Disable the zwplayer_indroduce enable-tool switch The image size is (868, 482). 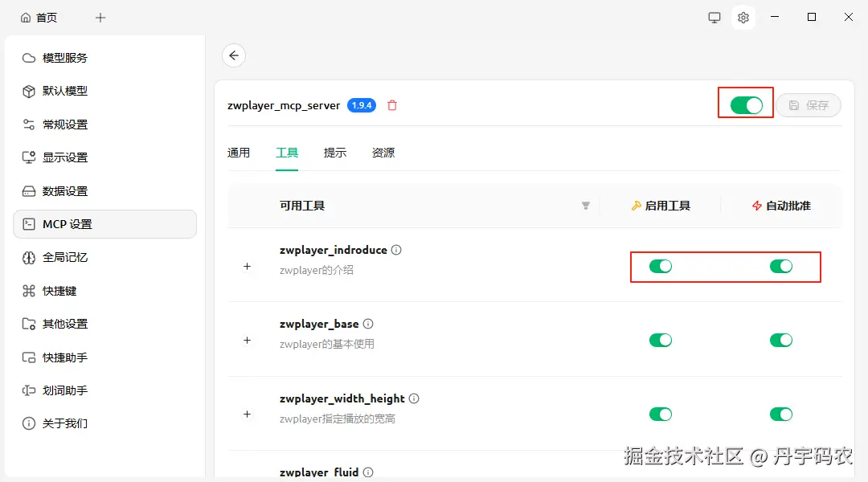pos(661,267)
